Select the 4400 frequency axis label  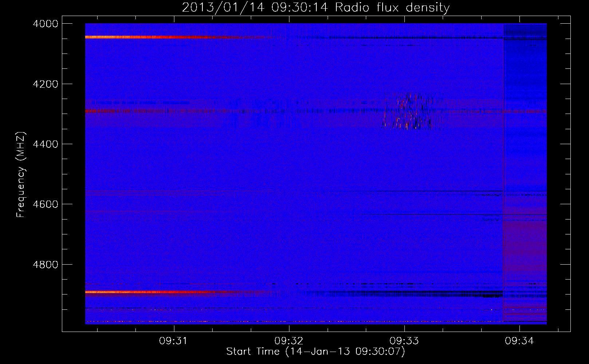tap(46, 144)
